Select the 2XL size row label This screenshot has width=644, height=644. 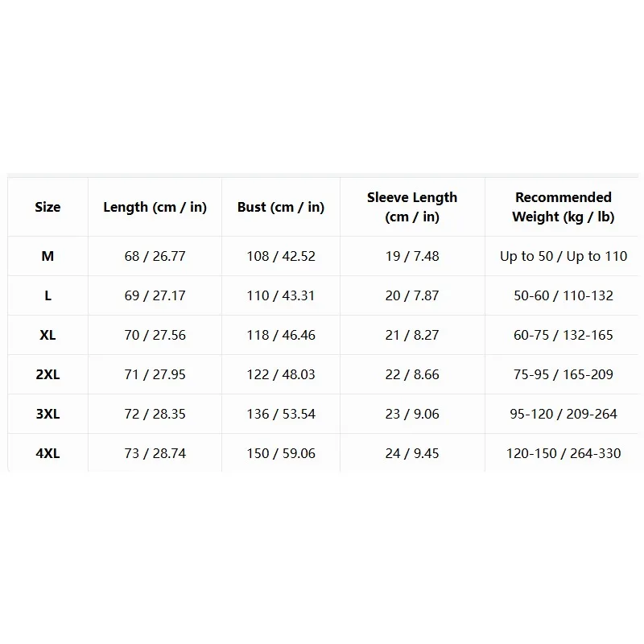coord(47,374)
